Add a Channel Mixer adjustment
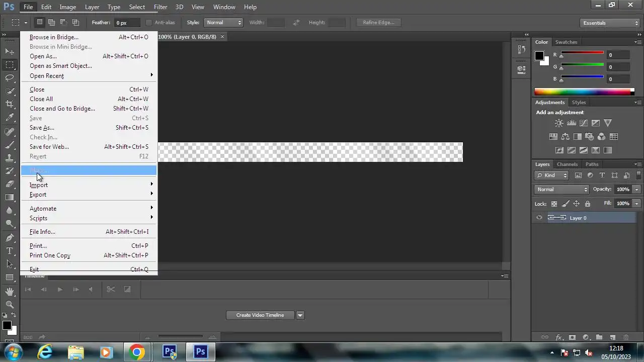The height and width of the screenshot is (362, 644). (602, 136)
